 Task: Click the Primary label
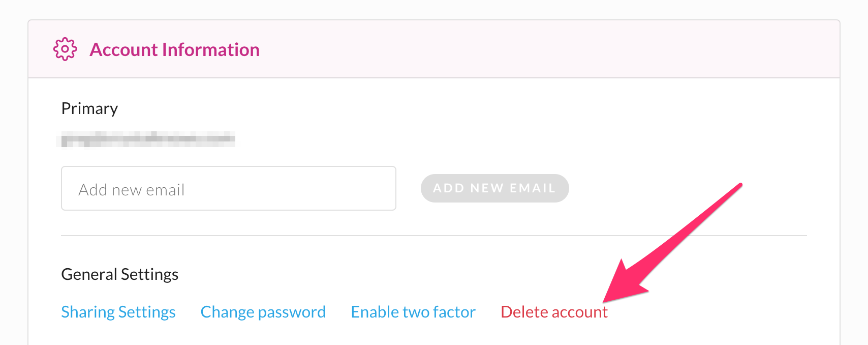click(89, 108)
